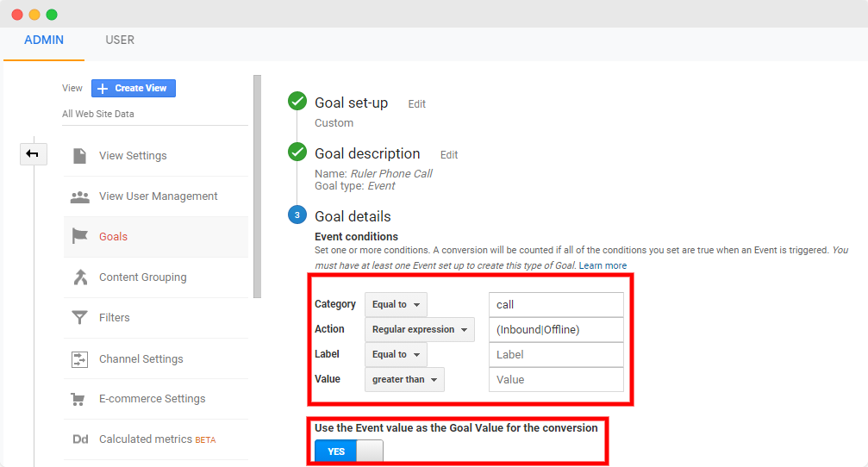Select Goals in the sidebar

coord(156,237)
